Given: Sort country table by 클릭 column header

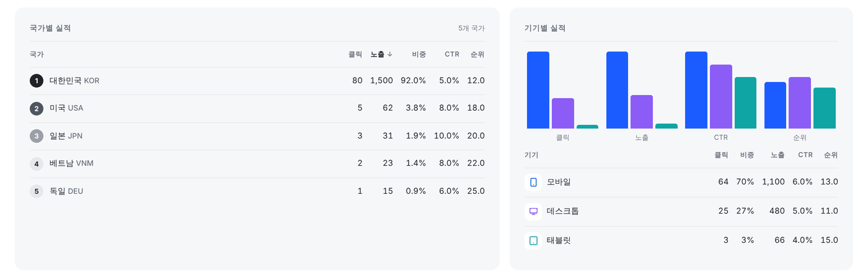Looking at the screenshot, I should coord(355,55).
